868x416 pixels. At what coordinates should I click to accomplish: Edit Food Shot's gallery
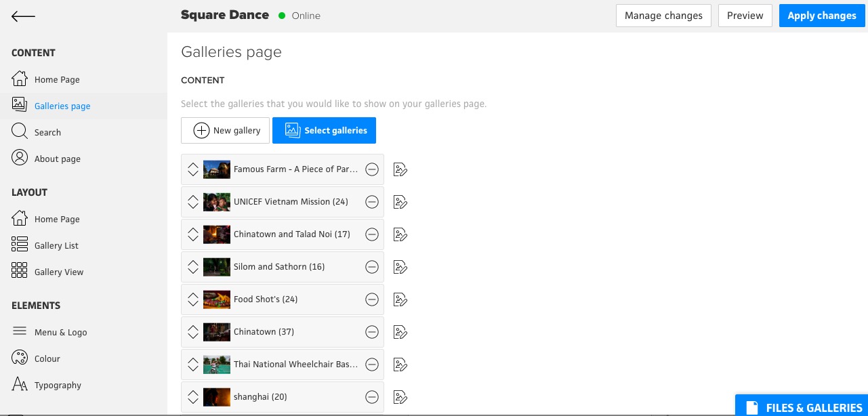400,299
